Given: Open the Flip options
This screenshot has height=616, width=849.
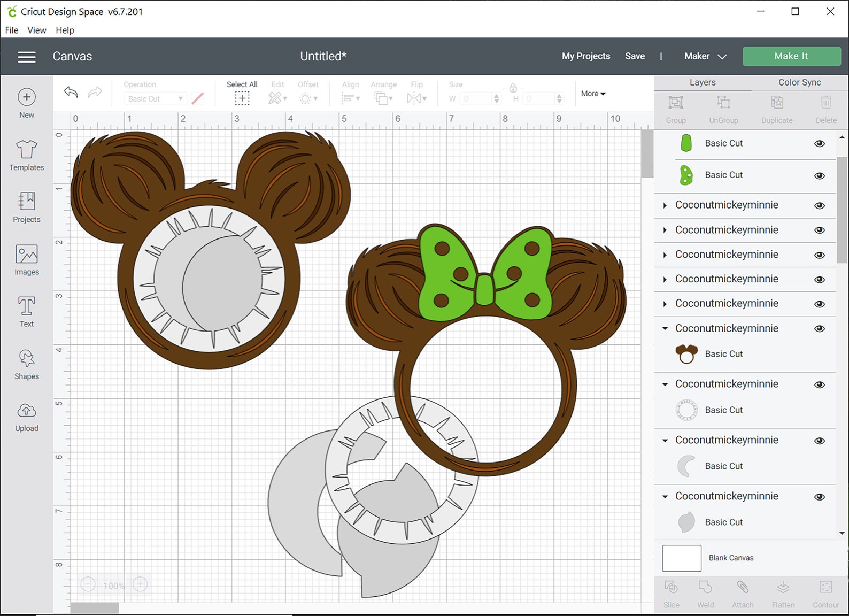Looking at the screenshot, I should pos(416,98).
